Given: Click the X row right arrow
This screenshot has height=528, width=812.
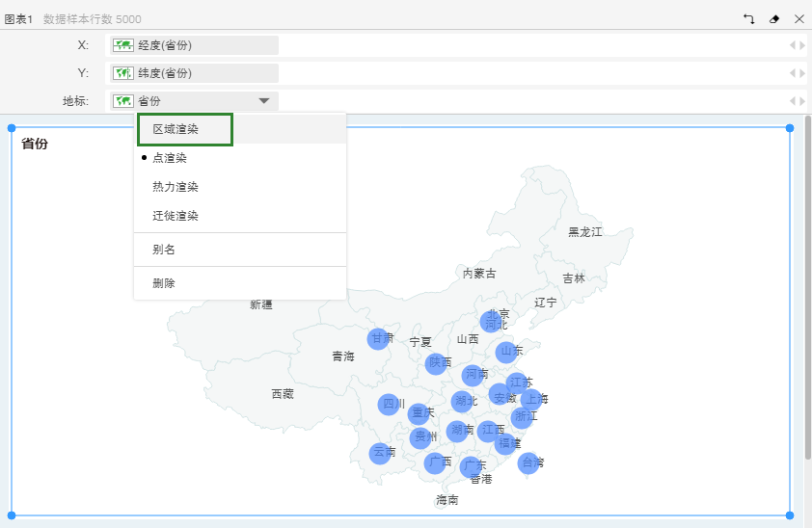Looking at the screenshot, I should click(802, 45).
